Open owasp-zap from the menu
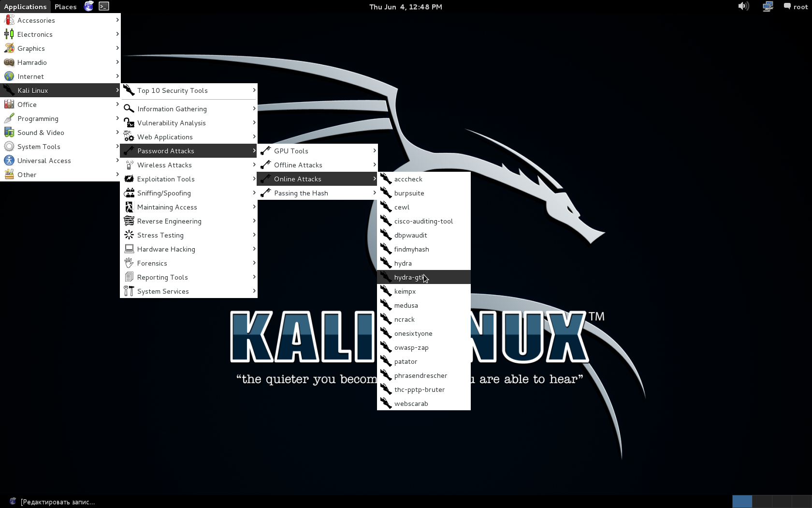 click(424, 347)
